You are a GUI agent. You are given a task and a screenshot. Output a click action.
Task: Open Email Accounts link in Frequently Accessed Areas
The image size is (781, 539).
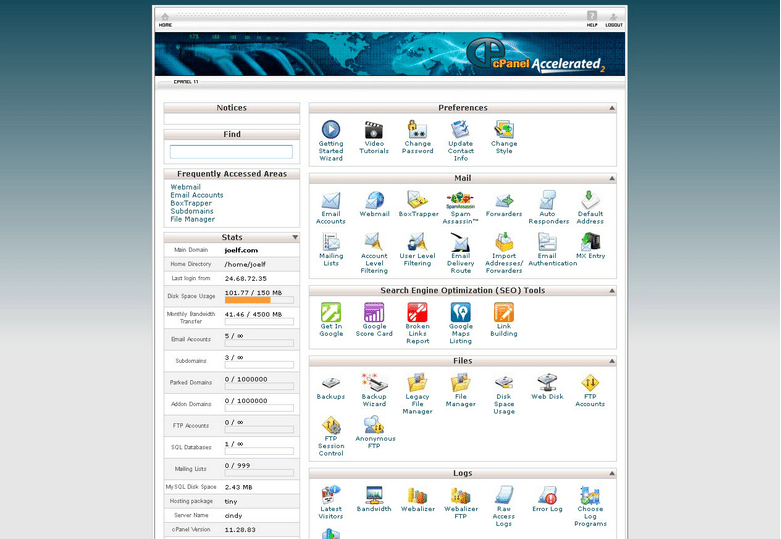197,195
